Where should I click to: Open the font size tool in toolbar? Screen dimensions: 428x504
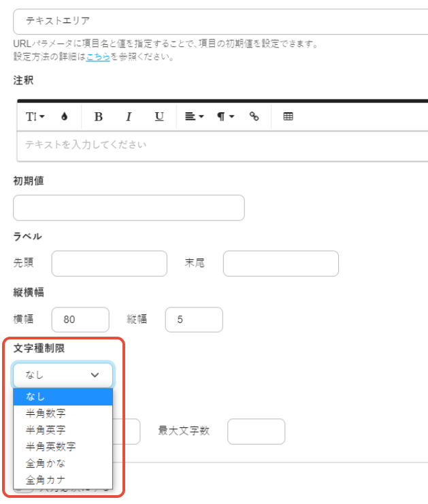point(35,116)
